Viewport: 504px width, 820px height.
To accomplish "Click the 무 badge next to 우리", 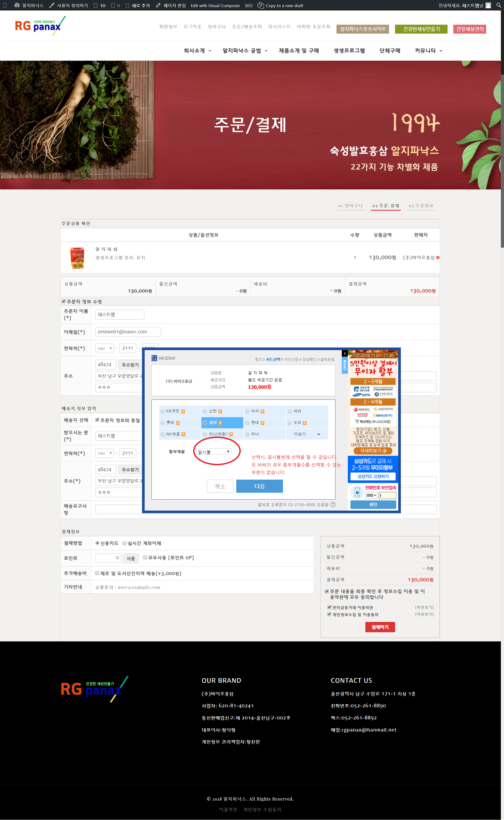I will coord(305,423).
